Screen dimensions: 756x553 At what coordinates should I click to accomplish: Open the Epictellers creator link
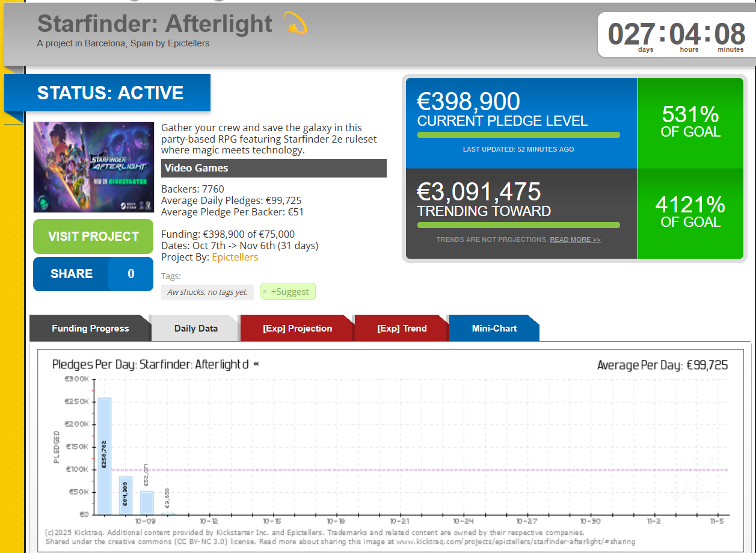[235, 257]
